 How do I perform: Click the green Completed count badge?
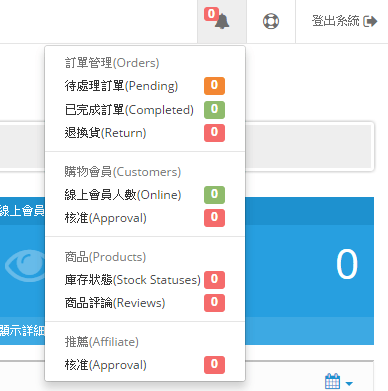click(214, 110)
